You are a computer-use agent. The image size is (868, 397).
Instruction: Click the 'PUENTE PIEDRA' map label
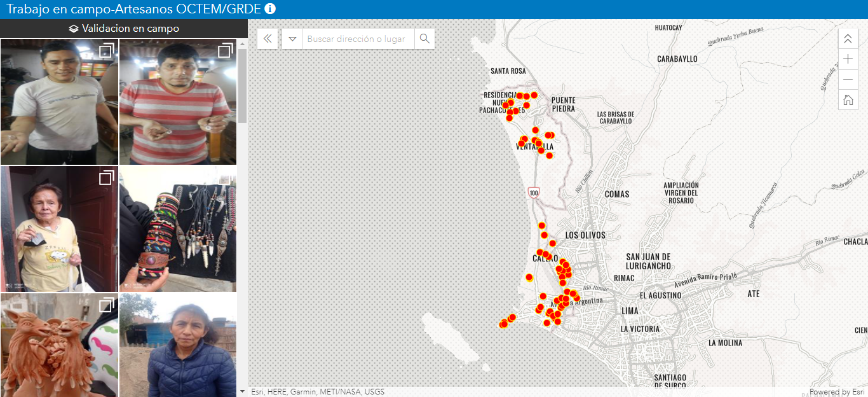[564, 104]
